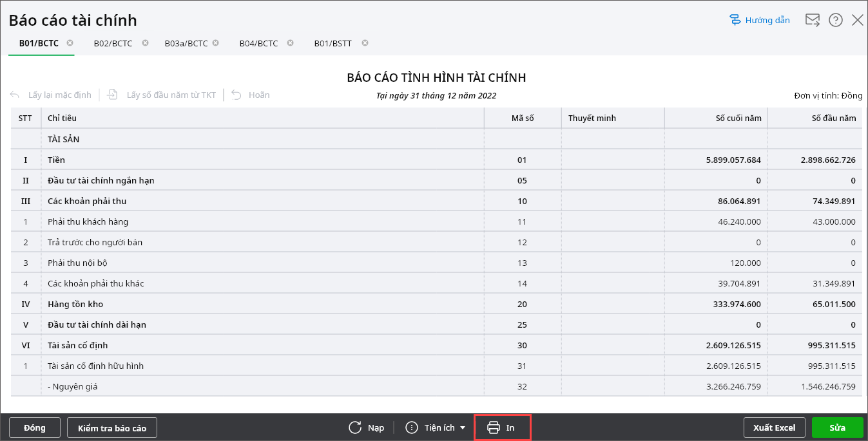The width and height of the screenshot is (868, 441).
Task: Expand the Tiện ích dropdown arrow
Action: click(463, 428)
